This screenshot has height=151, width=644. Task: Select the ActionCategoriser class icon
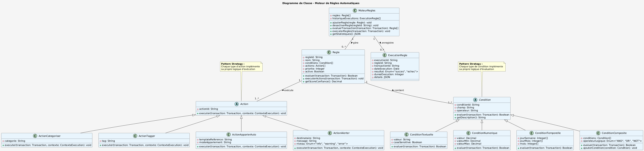35,136
